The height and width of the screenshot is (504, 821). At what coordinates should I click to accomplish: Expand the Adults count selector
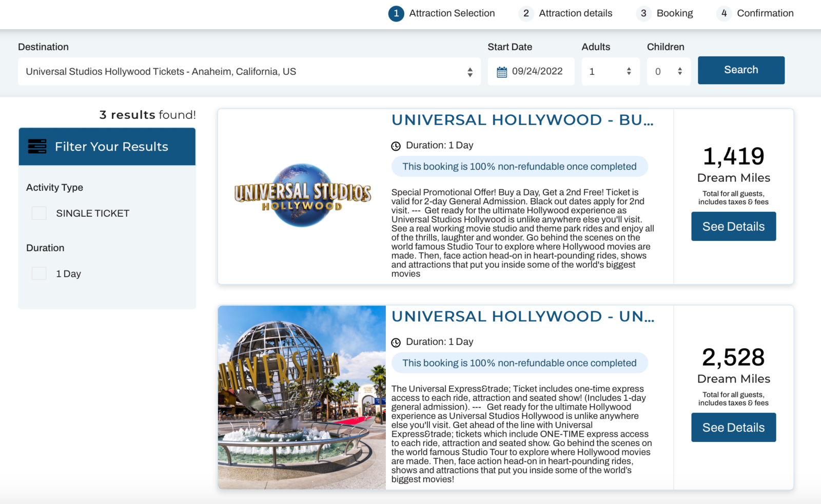click(x=610, y=71)
